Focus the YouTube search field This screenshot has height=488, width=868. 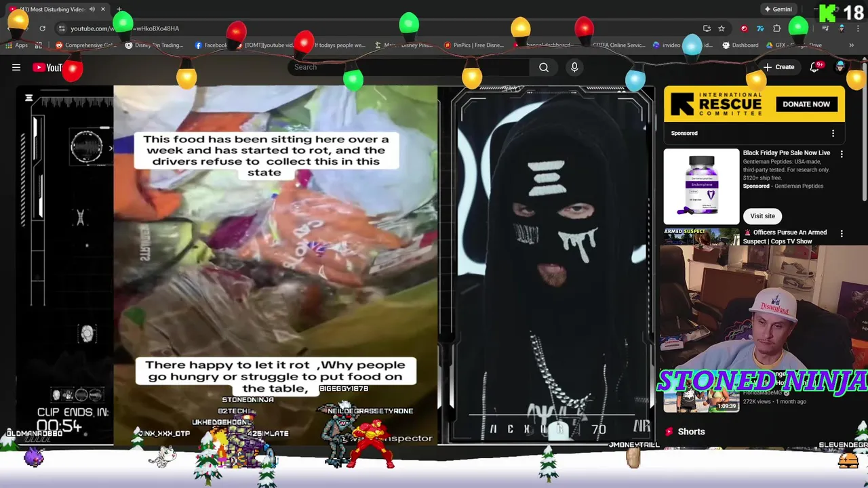pos(410,67)
